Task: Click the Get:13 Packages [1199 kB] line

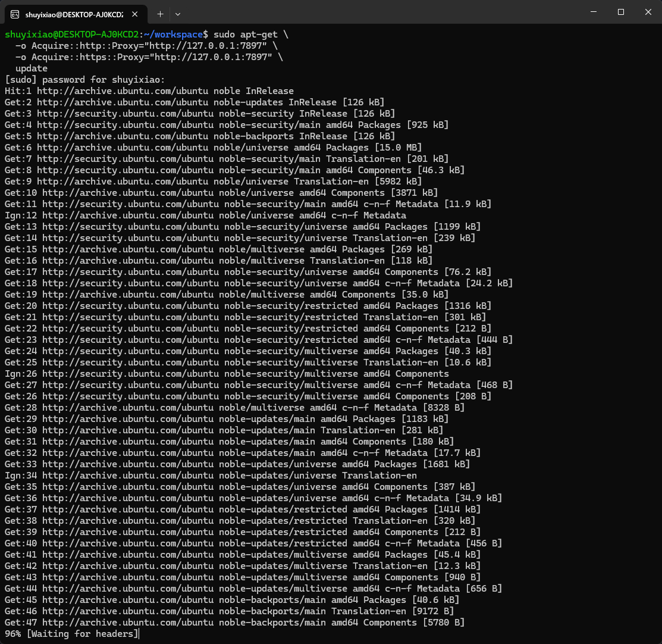Action: click(x=242, y=227)
